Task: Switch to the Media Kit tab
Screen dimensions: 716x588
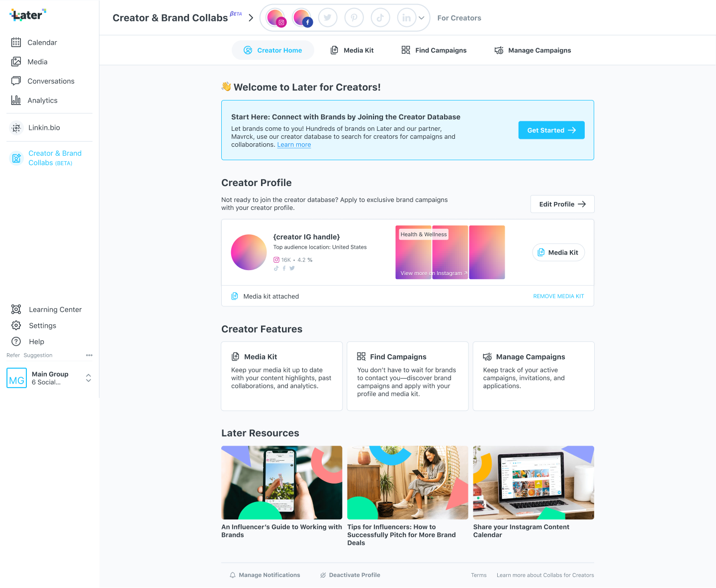Action: point(352,50)
